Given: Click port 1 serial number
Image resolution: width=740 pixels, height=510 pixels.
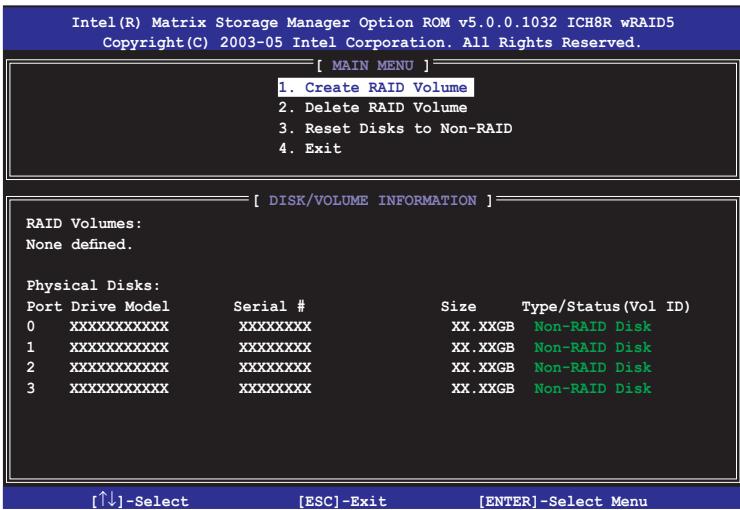Looking at the screenshot, I should [275, 347].
